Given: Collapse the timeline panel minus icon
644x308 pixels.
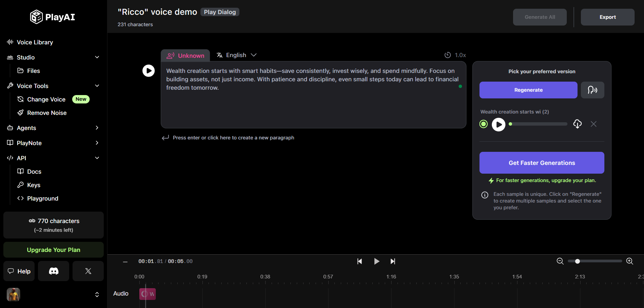Looking at the screenshot, I should pos(125,262).
